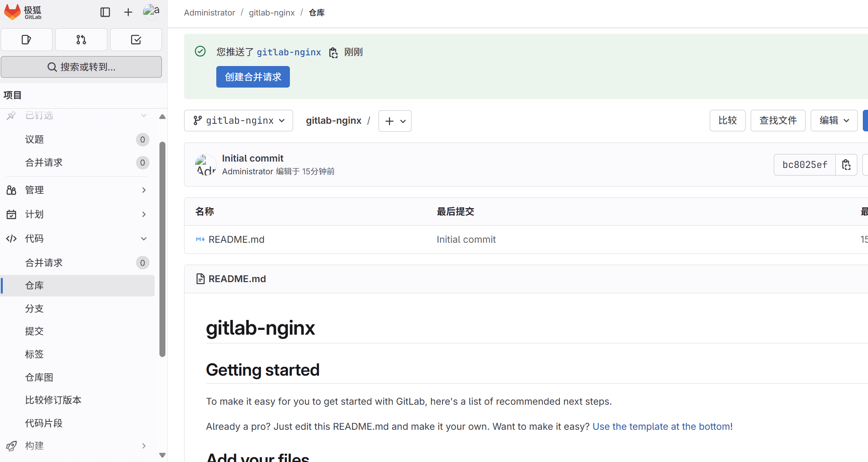This screenshot has height=462, width=868.
Task: Open Initial commit title link
Action: point(252,158)
